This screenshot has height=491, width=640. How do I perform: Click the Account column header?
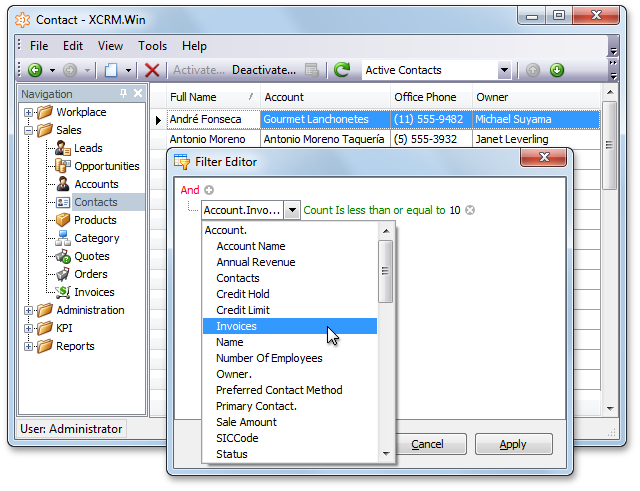coord(325,97)
